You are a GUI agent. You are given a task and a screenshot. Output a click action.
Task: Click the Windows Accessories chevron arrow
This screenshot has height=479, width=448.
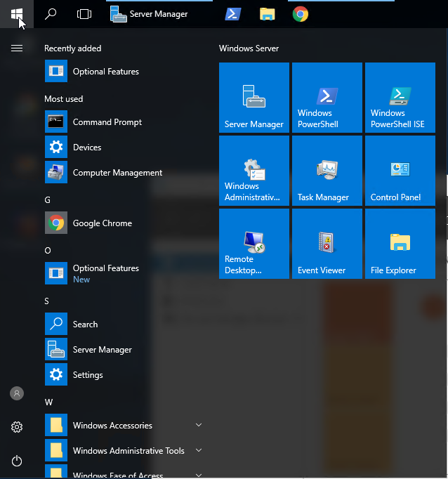pyautogui.click(x=199, y=425)
